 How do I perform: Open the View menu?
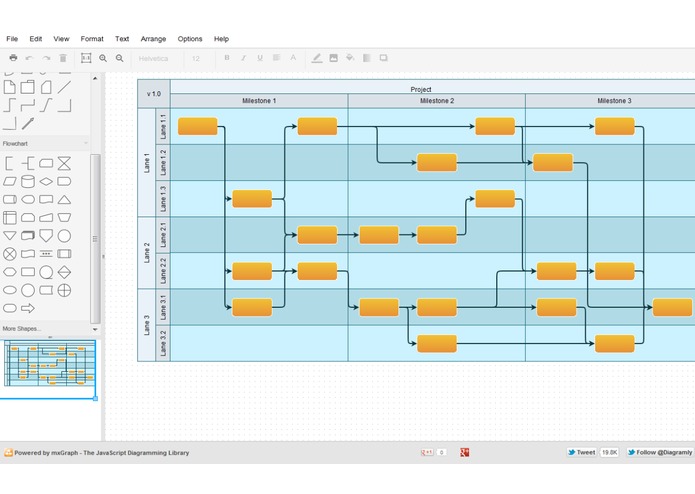(x=61, y=39)
